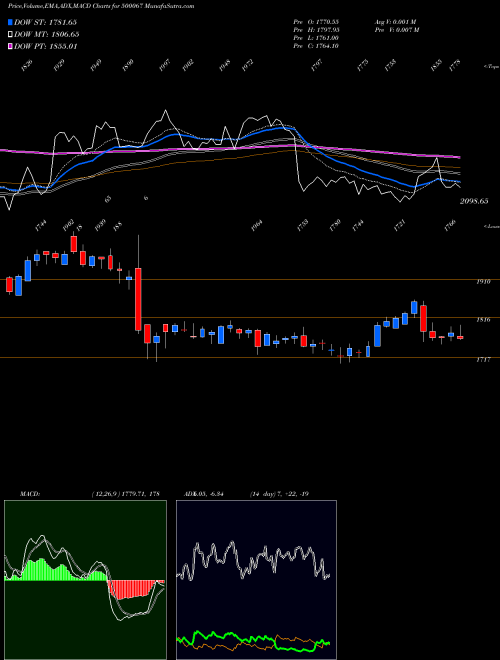This screenshot has height=660, width=500.
Task: Click the ADX values heading text
Action: [203, 494]
